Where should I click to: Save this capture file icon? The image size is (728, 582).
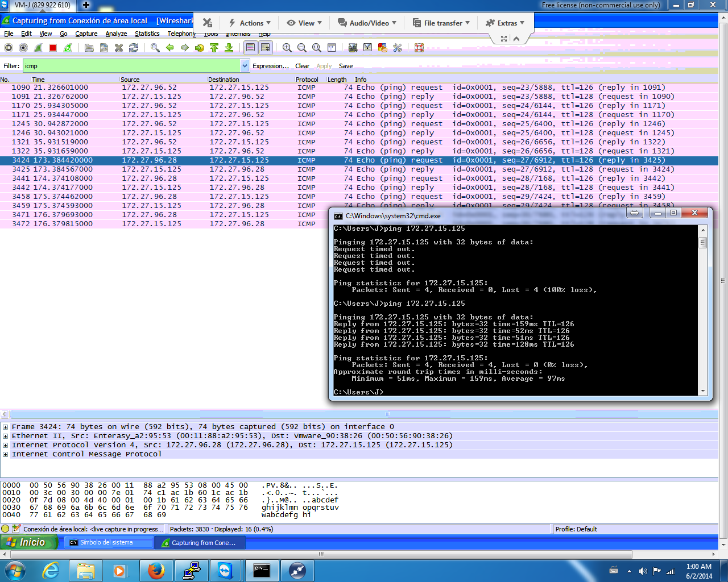pos(104,48)
